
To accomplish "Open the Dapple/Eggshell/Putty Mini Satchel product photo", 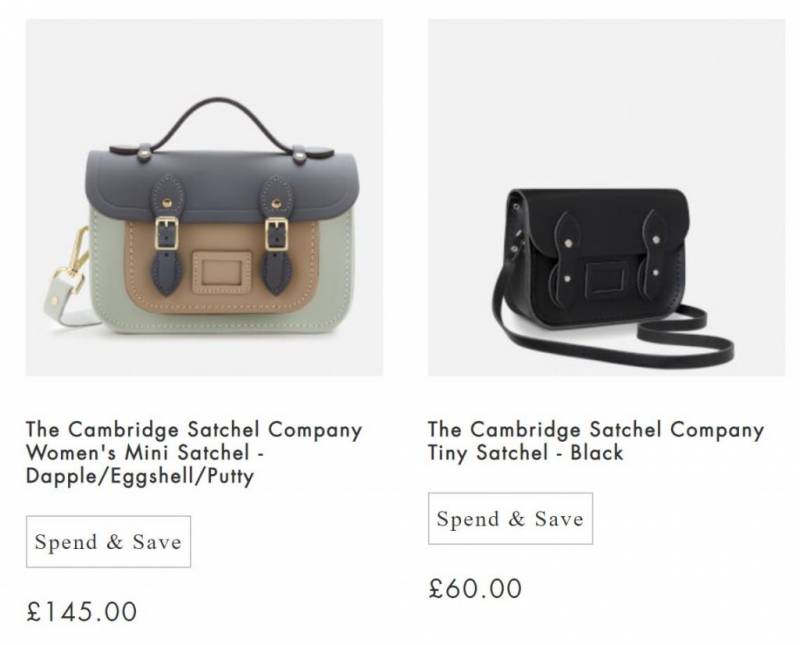I will [204, 198].
